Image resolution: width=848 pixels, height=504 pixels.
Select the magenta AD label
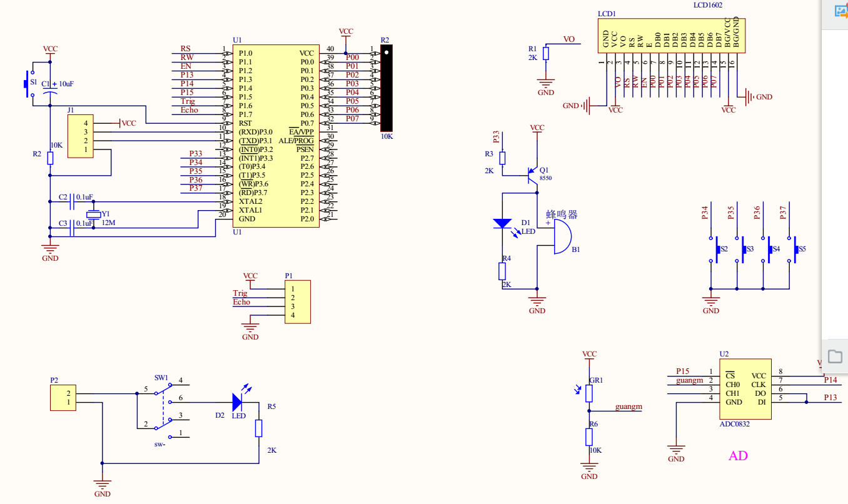tap(738, 455)
